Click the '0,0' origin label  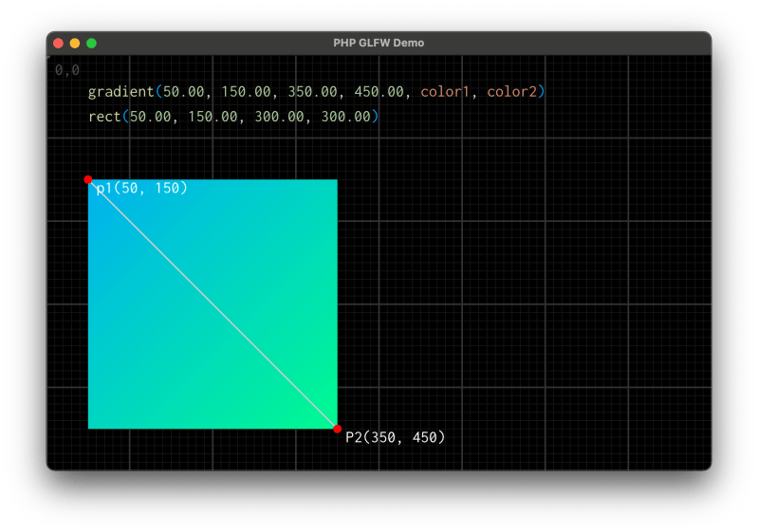point(67,70)
